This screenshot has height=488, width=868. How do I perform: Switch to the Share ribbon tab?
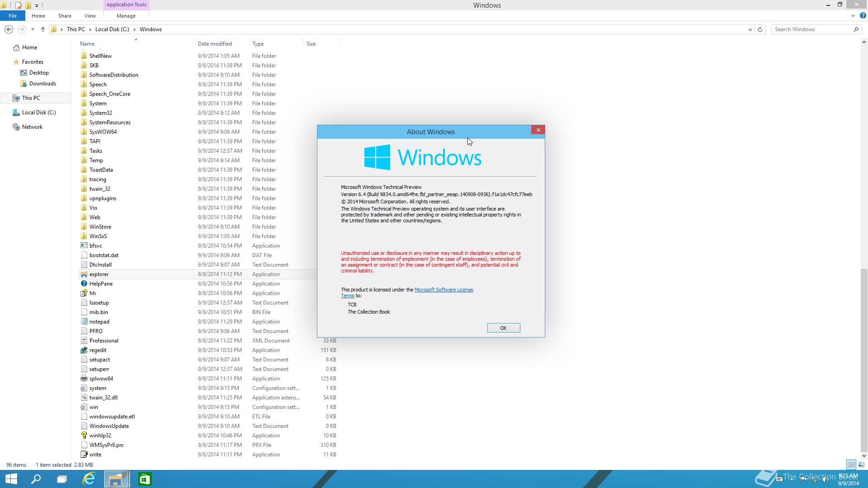click(x=65, y=16)
